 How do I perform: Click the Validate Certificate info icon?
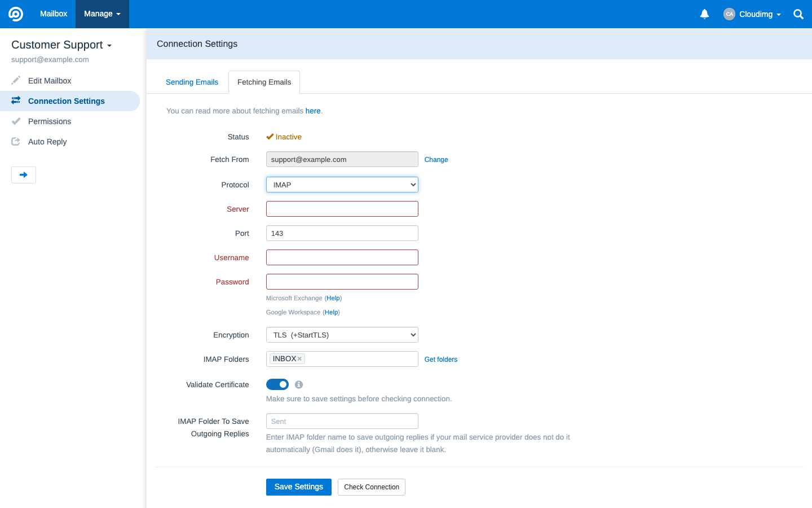[x=299, y=384]
